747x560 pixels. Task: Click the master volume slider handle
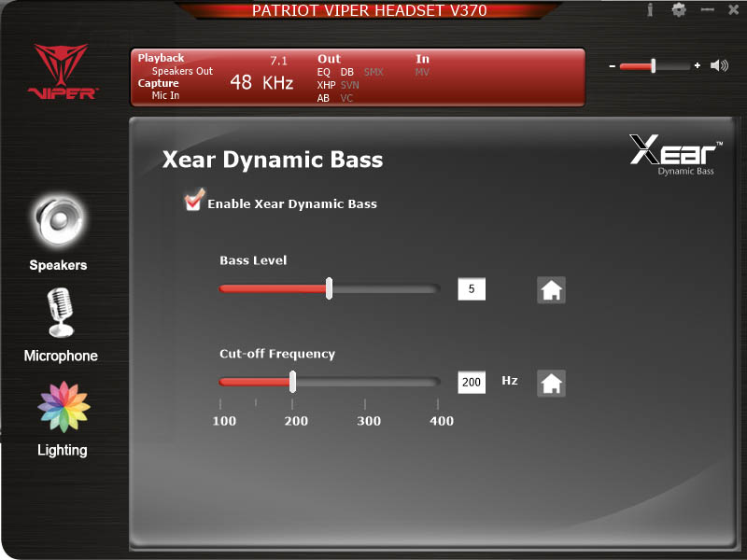pos(654,65)
